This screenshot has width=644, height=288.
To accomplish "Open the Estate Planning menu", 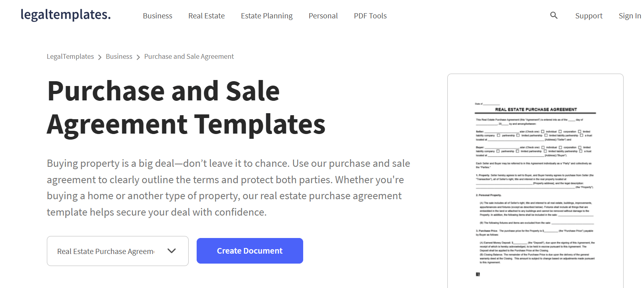I will [266, 16].
